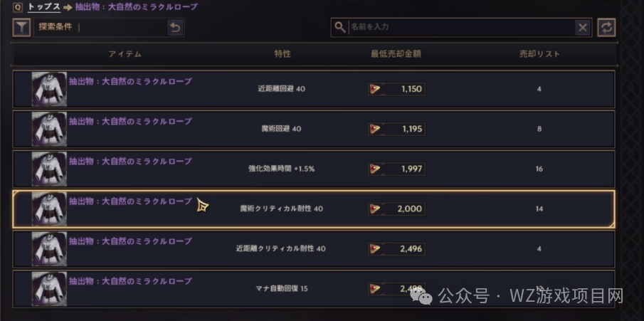644x321 pixels.
Task: Click the robe thumbnail for 近距離回避 40
Action: 49,89
